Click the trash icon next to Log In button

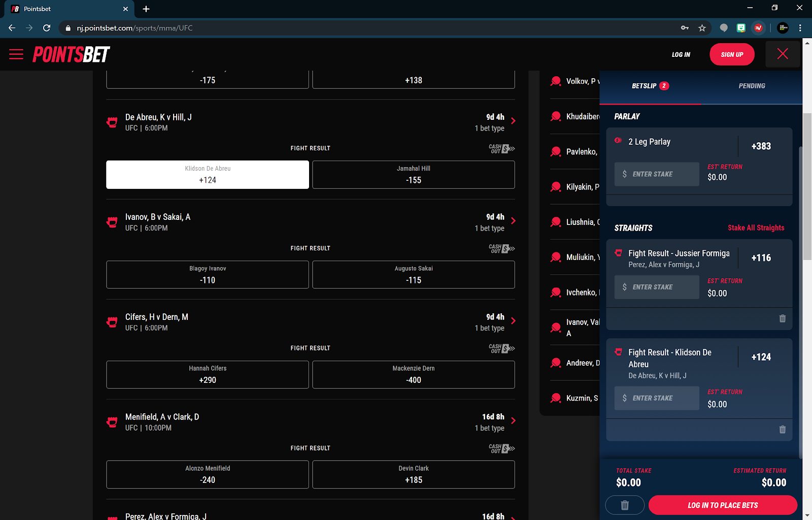pos(624,505)
